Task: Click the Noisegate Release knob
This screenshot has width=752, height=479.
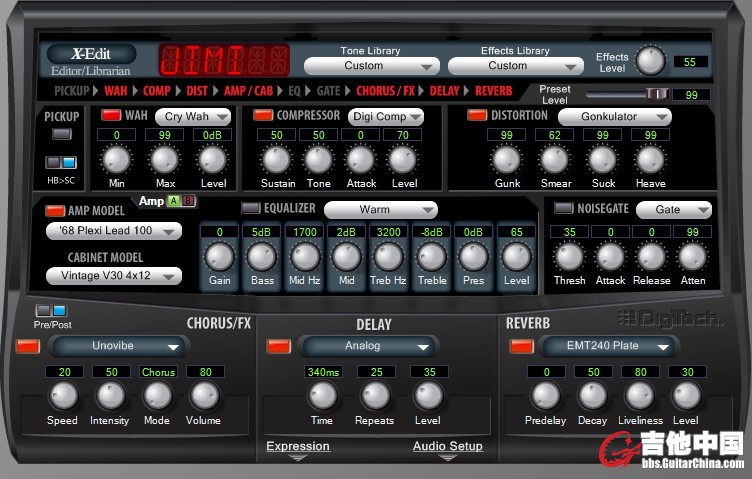Action: click(651, 257)
